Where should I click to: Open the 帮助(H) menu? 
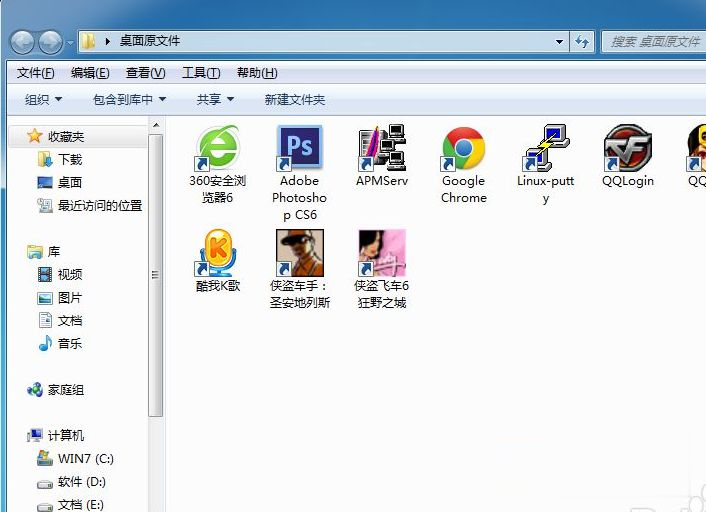(x=257, y=72)
